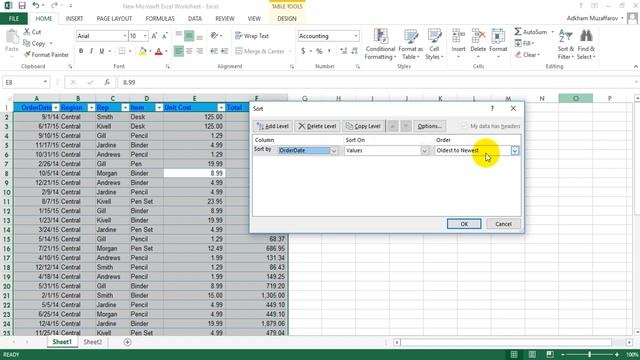Click the Paste clipboard icon
The height and width of the screenshot is (360, 640).
point(12,38)
